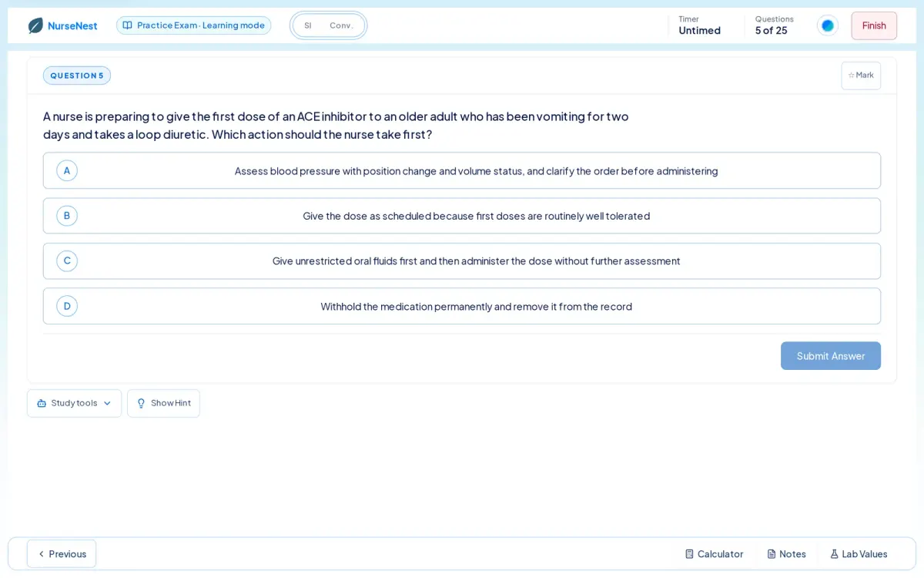Switch to the Sl view in the header toggle
Viewport: 924px width, 578px height.
click(x=308, y=25)
